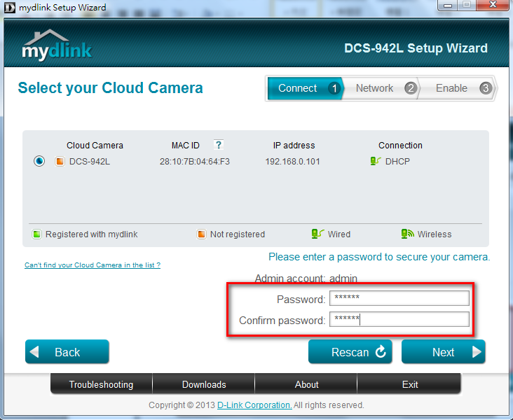Viewport: 513px width, 420px height.
Task: Jump to the Enable step 3 tab
Action: (459, 88)
